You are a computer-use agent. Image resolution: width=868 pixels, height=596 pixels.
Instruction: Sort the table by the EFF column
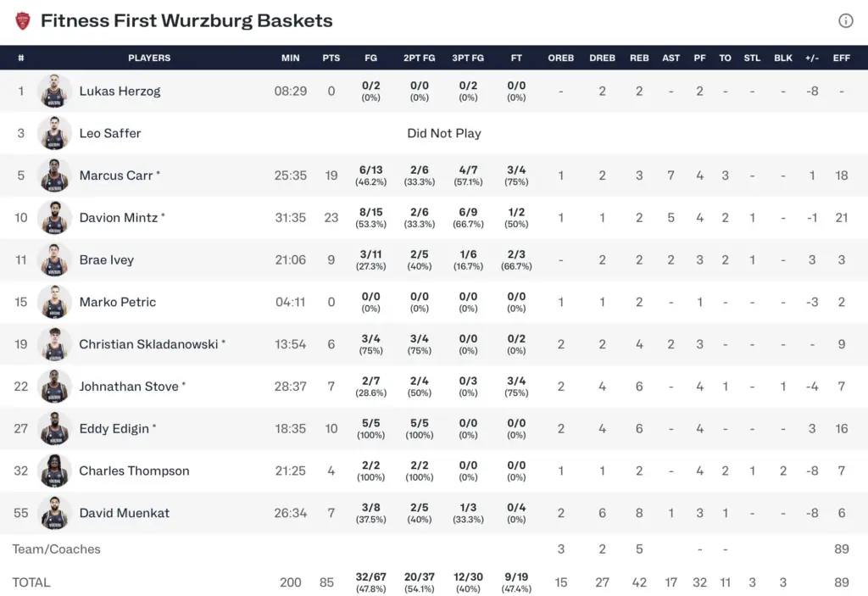841,58
